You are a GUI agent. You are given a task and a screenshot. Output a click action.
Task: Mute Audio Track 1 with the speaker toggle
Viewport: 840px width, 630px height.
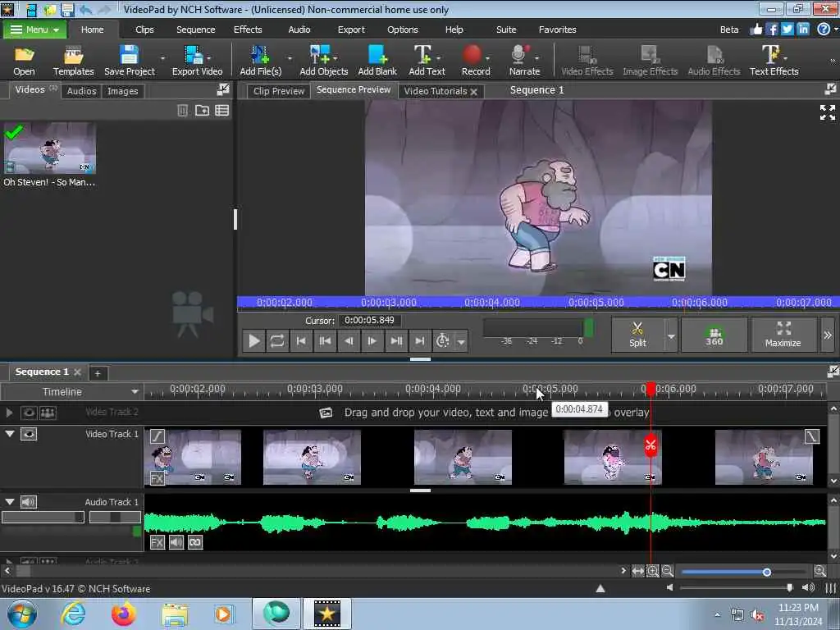coord(29,502)
